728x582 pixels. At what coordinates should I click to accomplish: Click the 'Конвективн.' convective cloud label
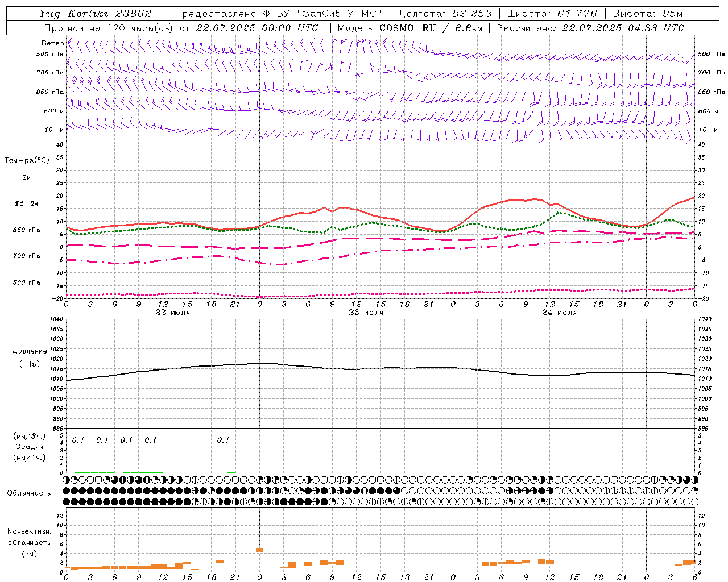pos(29,531)
